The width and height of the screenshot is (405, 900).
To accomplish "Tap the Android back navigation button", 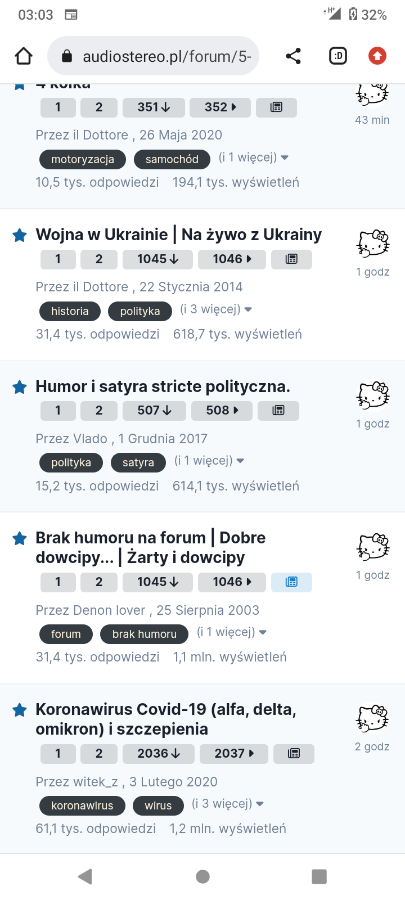I will (85, 876).
